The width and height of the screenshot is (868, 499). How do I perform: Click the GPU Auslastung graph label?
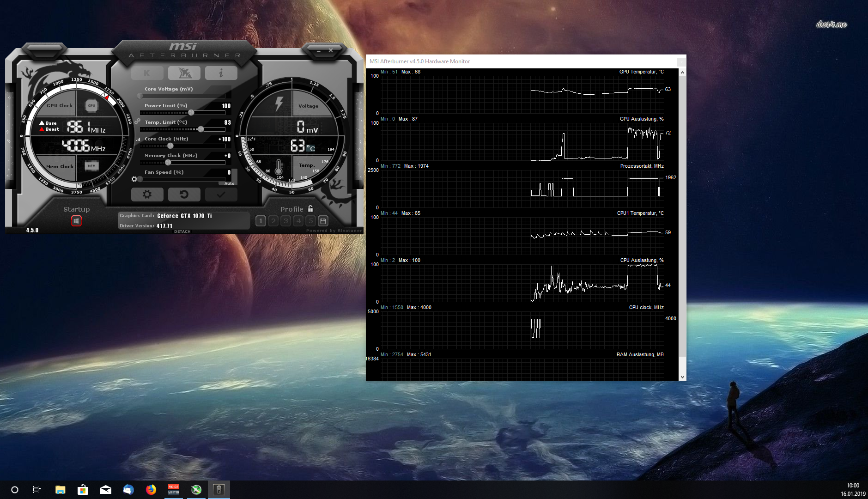click(642, 119)
